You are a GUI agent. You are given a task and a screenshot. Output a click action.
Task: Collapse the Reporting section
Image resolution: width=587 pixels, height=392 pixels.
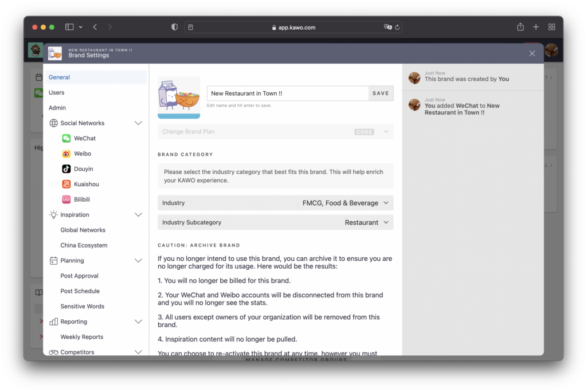pos(138,322)
